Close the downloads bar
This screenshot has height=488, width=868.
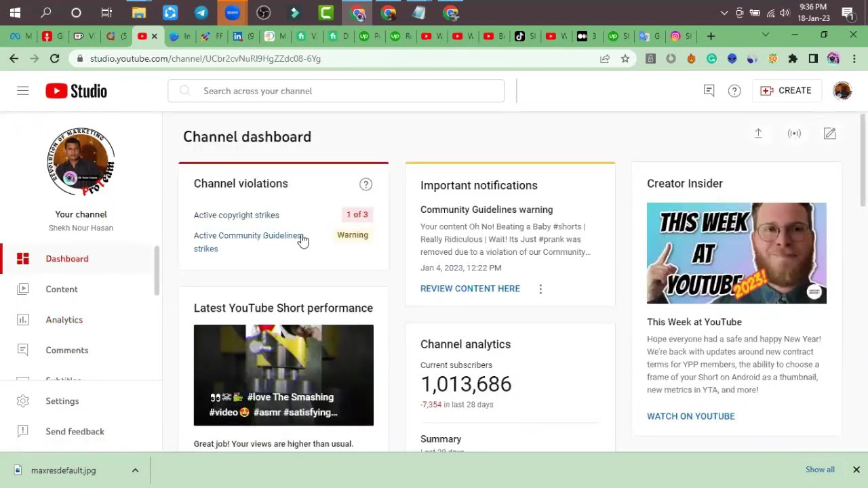pos(856,470)
